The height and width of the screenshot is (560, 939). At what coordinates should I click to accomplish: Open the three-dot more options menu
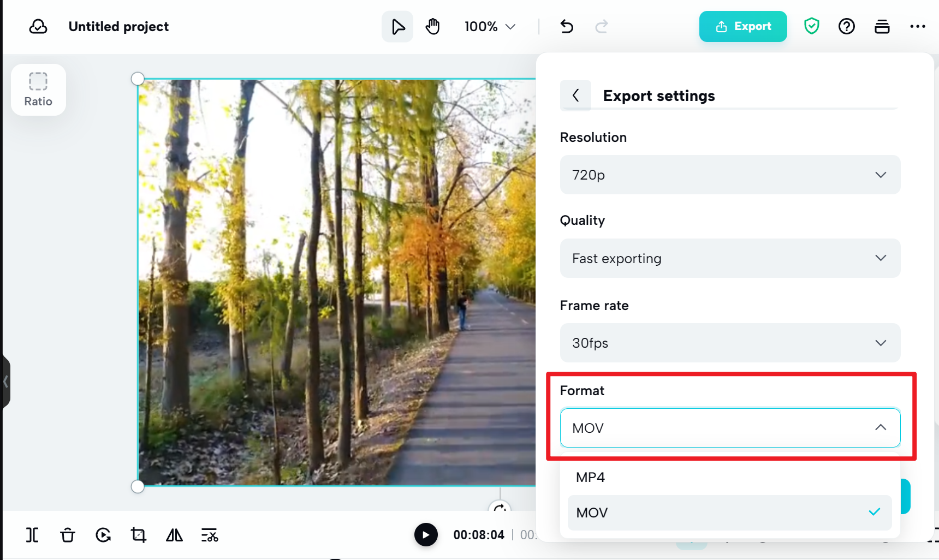(918, 26)
